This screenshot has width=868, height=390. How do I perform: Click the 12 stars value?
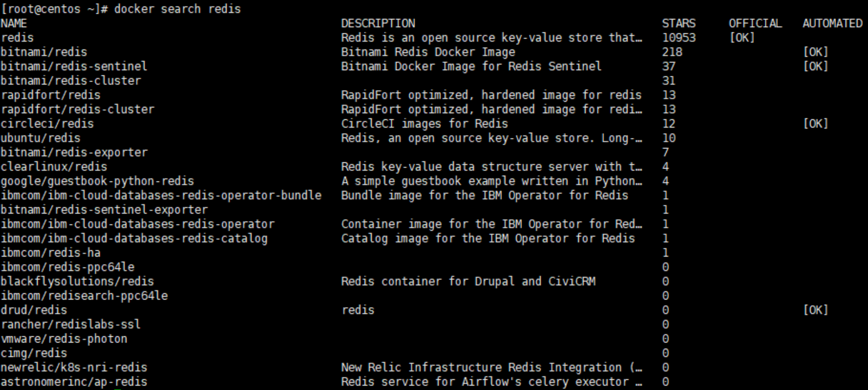pyautogui.click(x=669, y=123)
